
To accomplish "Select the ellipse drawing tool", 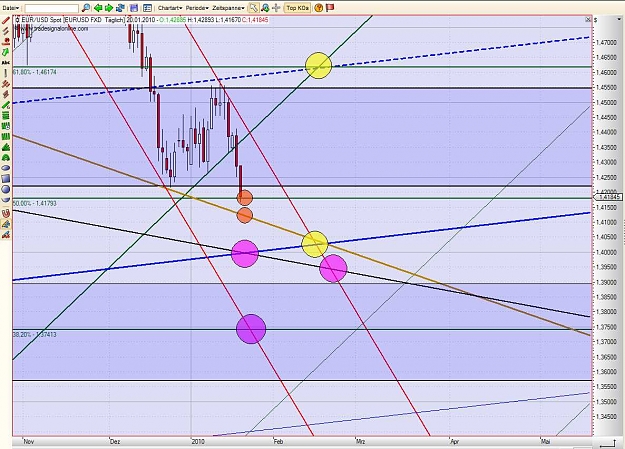I will (6, 168).
